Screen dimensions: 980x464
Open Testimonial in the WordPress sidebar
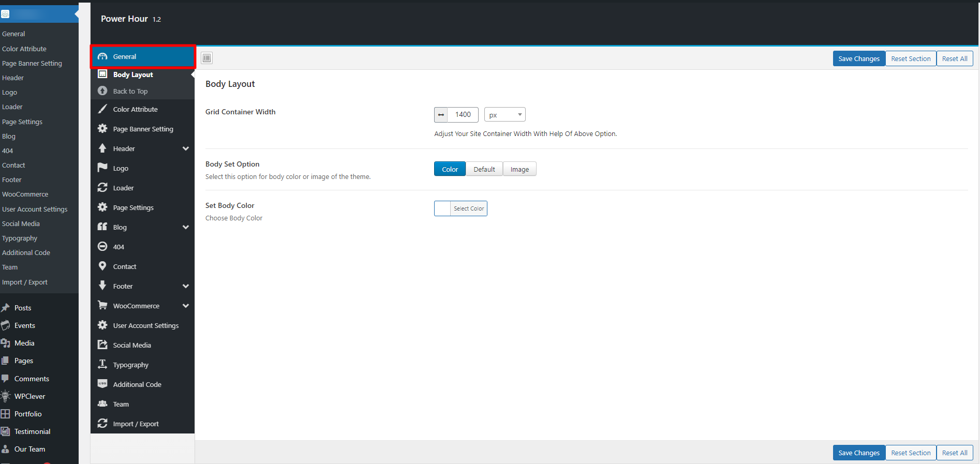pyautogui.click(x=32, y=431)
